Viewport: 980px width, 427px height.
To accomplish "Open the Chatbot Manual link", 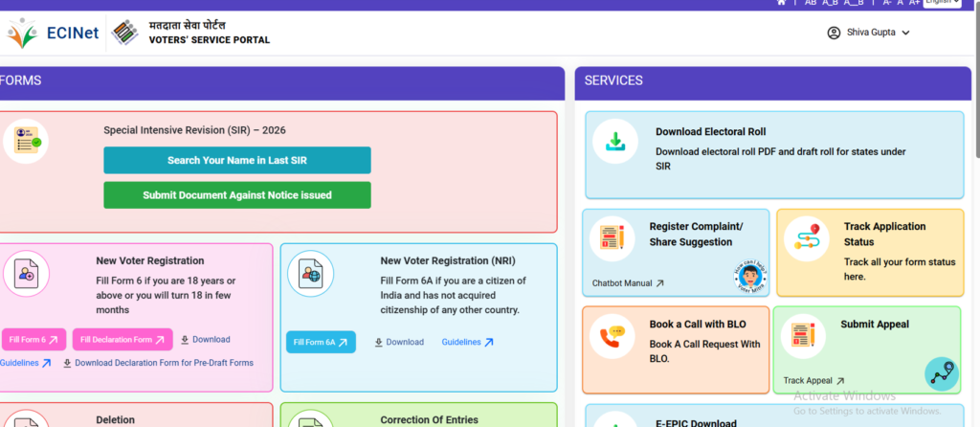I will [x=627, y=283].
